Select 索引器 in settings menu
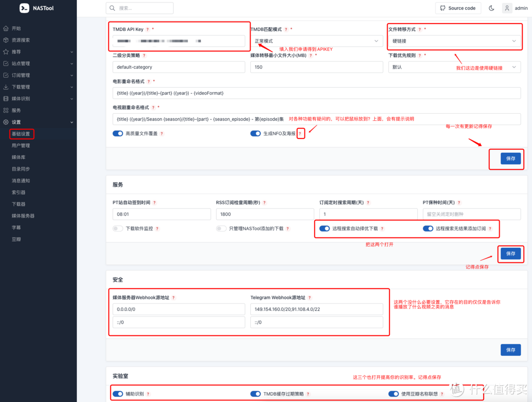This screenshot has width=532, height=402. click(x=19, y=192)
